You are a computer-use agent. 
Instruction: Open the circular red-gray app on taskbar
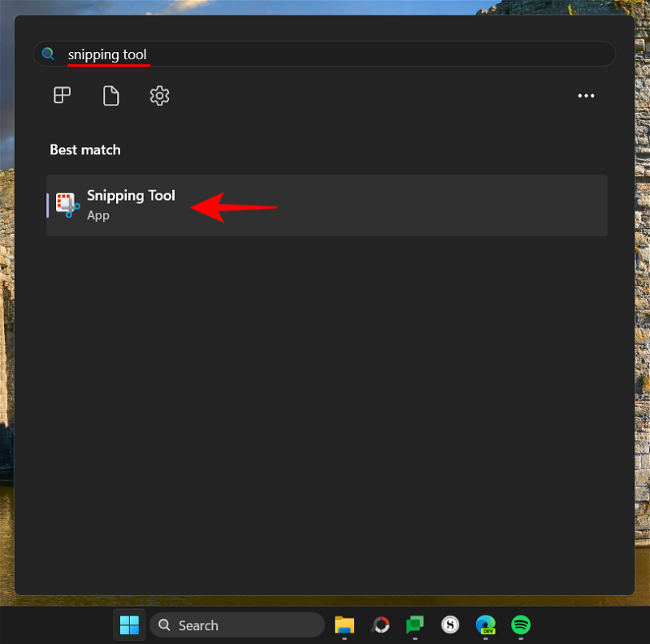(380, 625)
